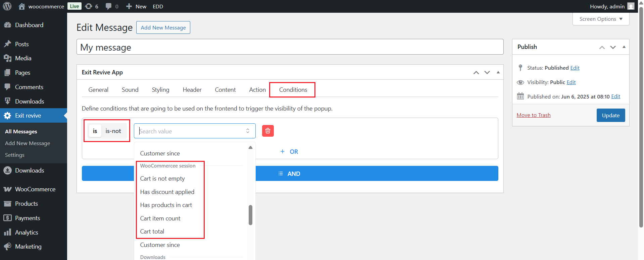Click the Move to Trash link
This screenshot has height=260, width=644.
point(534,115)
